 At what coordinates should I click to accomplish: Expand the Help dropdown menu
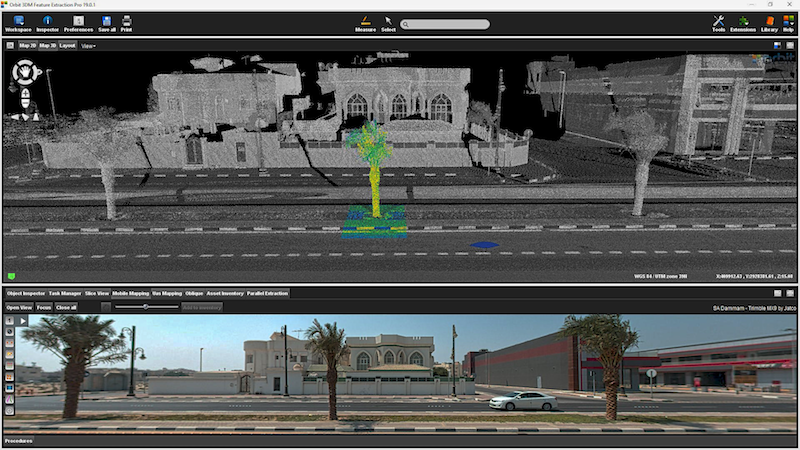click(789, 22)
